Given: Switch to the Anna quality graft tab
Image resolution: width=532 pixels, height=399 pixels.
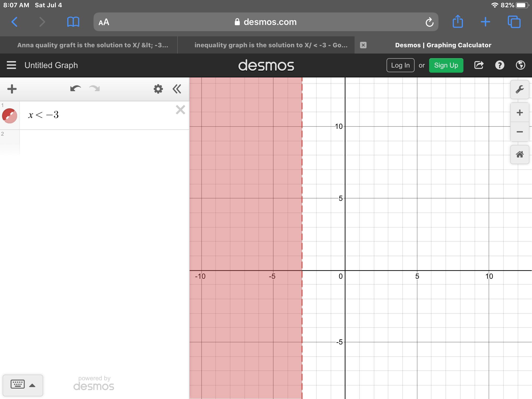Looking at the screenshot, I should [93, 45].
